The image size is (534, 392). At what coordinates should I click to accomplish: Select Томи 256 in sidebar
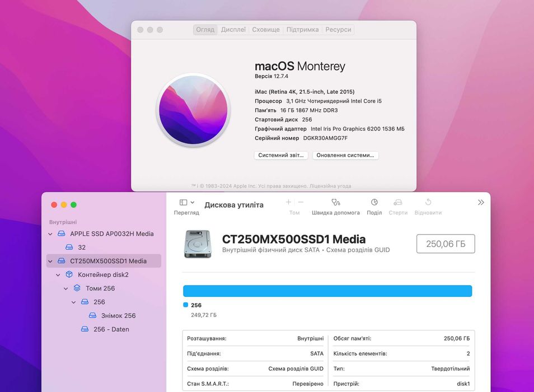[104, 288]
